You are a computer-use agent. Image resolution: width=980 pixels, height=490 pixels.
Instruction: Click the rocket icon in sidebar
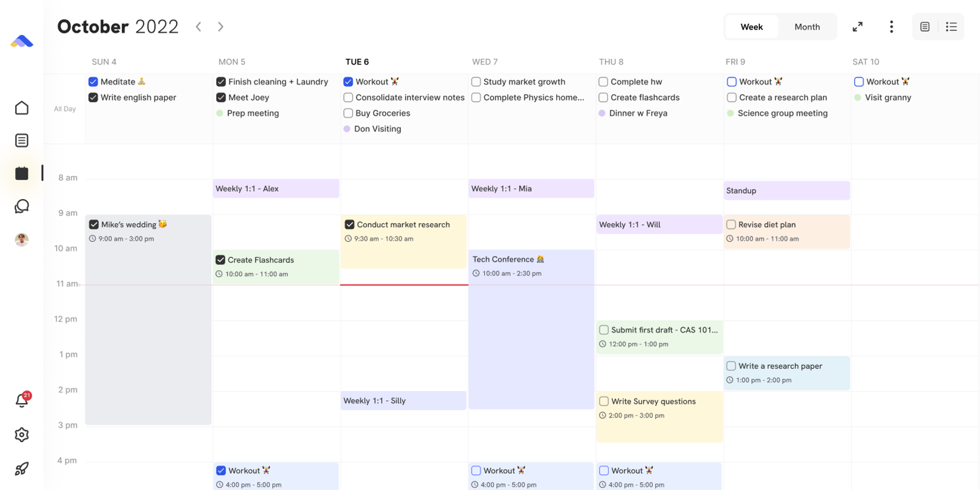click(21, 469)
